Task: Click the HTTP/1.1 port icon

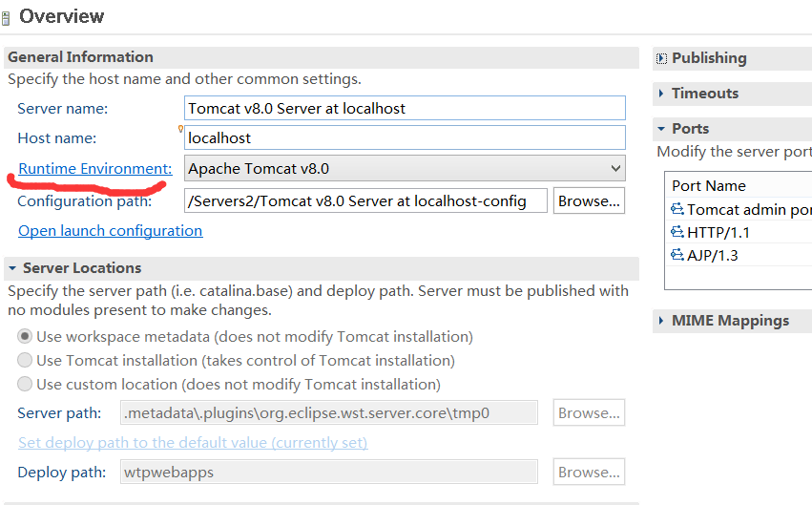Action: tap(677, 232)
